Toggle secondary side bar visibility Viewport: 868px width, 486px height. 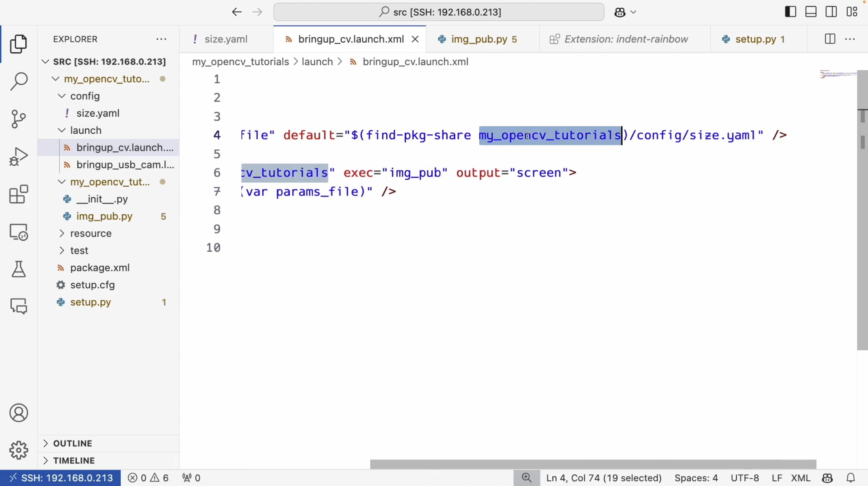[x=831, y=12]
